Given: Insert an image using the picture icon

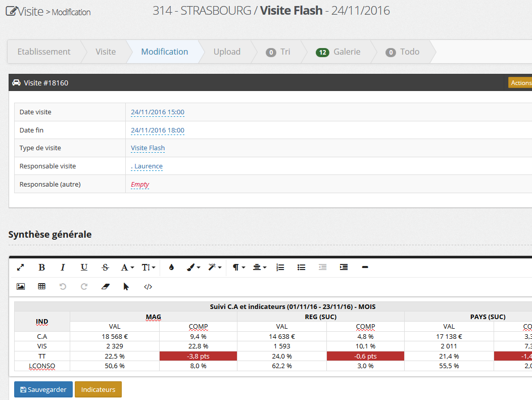Looking at the screenshot, I should click(21, 287).
